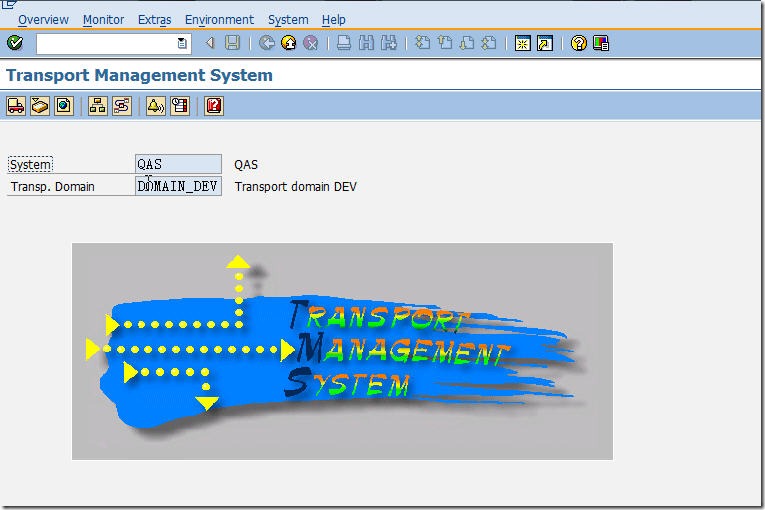Open the Customize Local Layout monitor icon
The width and height of the screenshot is (765, 510).
pyautogui.click(x=601, y=43)
